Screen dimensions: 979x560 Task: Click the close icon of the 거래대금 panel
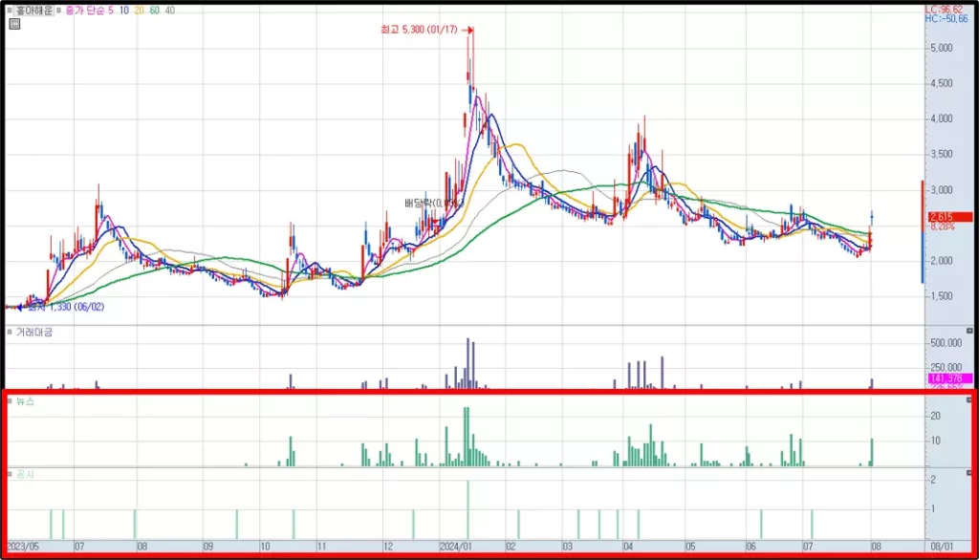(969, 331)
